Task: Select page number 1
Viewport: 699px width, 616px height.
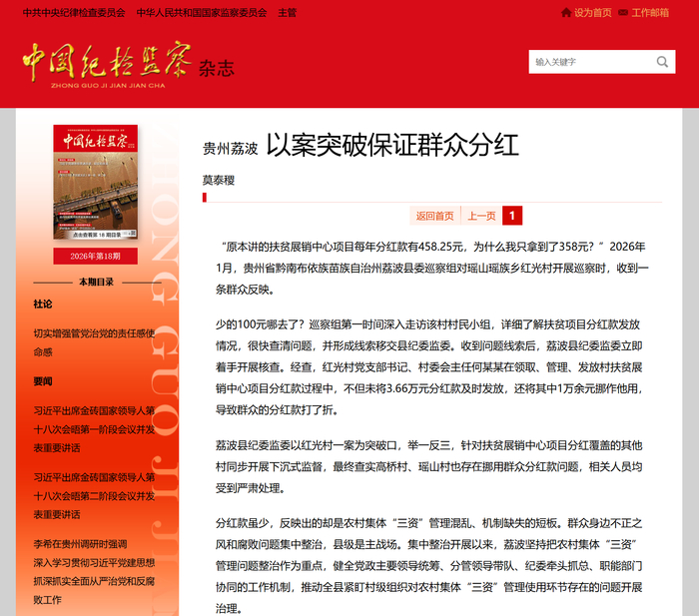Action: [x=512, y=216]
